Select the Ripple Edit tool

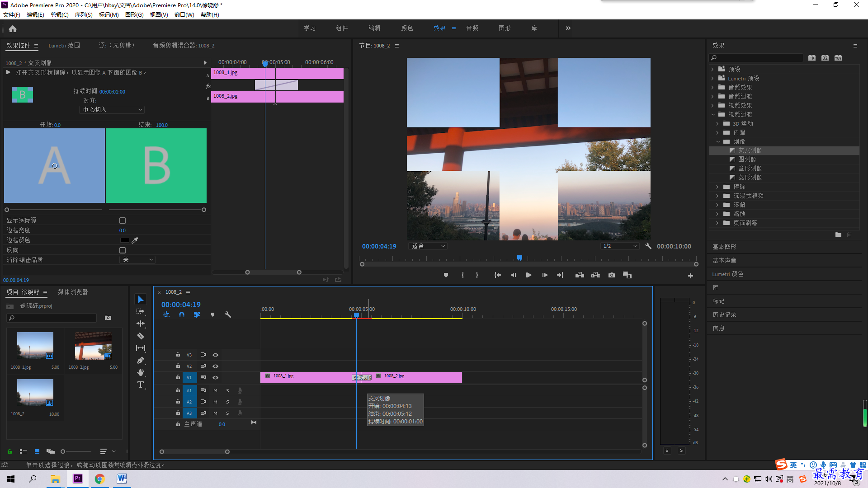point(141,324)
